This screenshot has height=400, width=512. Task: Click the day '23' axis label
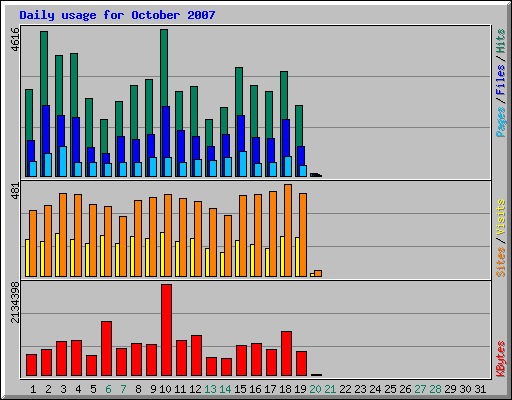[360, 389]
